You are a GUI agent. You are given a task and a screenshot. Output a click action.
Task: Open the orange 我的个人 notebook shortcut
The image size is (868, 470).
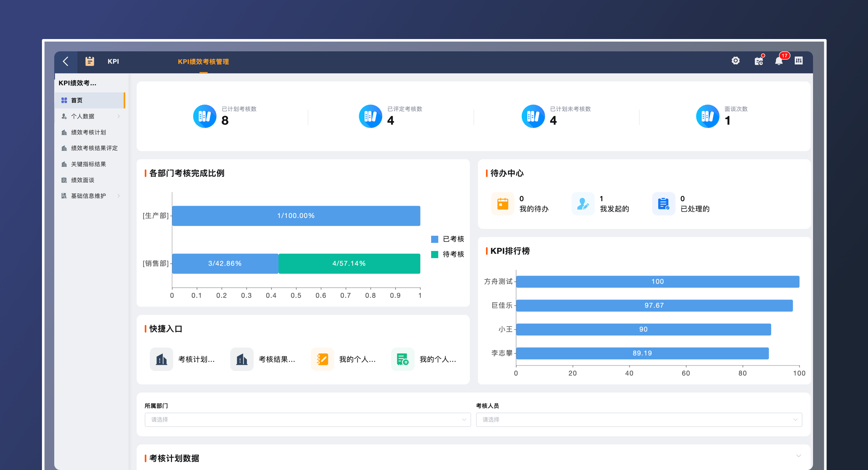322,359
